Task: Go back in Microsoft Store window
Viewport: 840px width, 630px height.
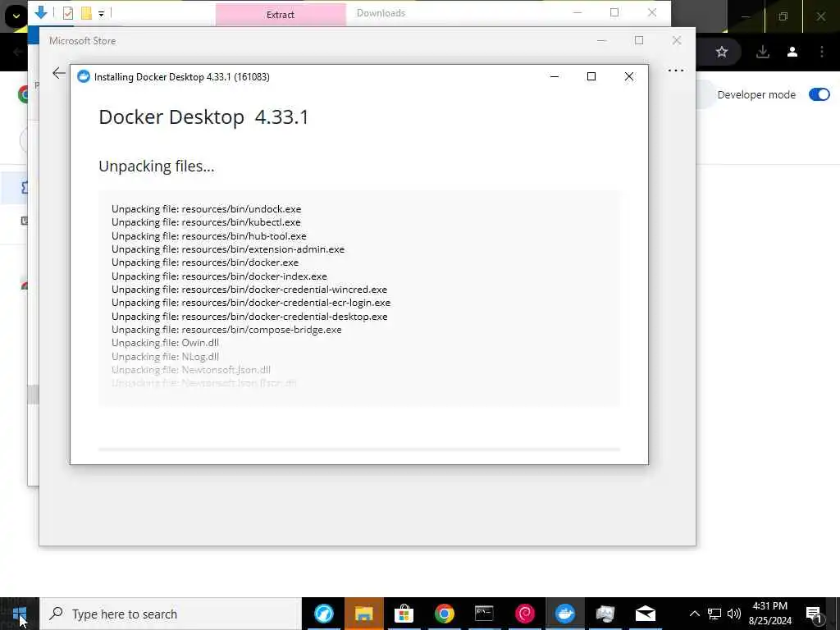Action: click(58, 73)
